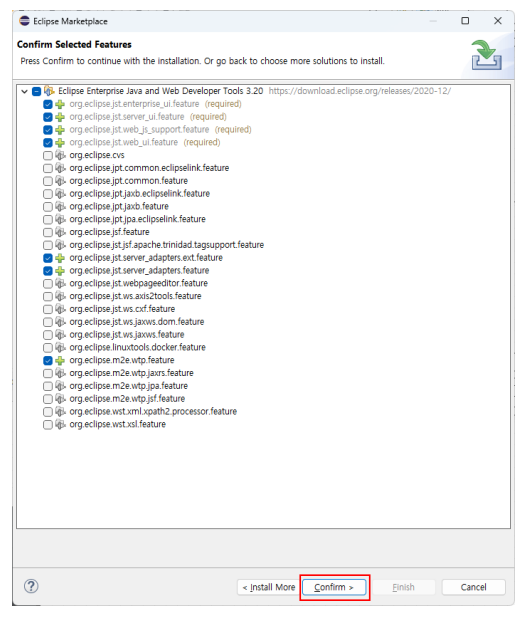The width and height of the screenshot is (522, 617).
Task: Click feature icon beside linuxtools.docker.feature
Action: coord(60,348)
